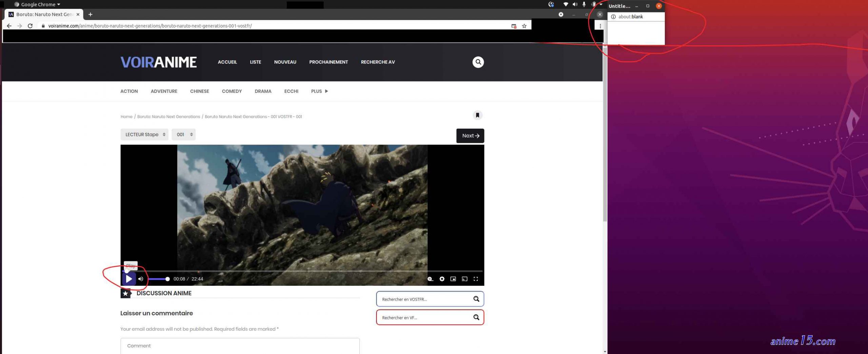
Task: Open the NOUVEAU menu item
Action: [285, 62]
